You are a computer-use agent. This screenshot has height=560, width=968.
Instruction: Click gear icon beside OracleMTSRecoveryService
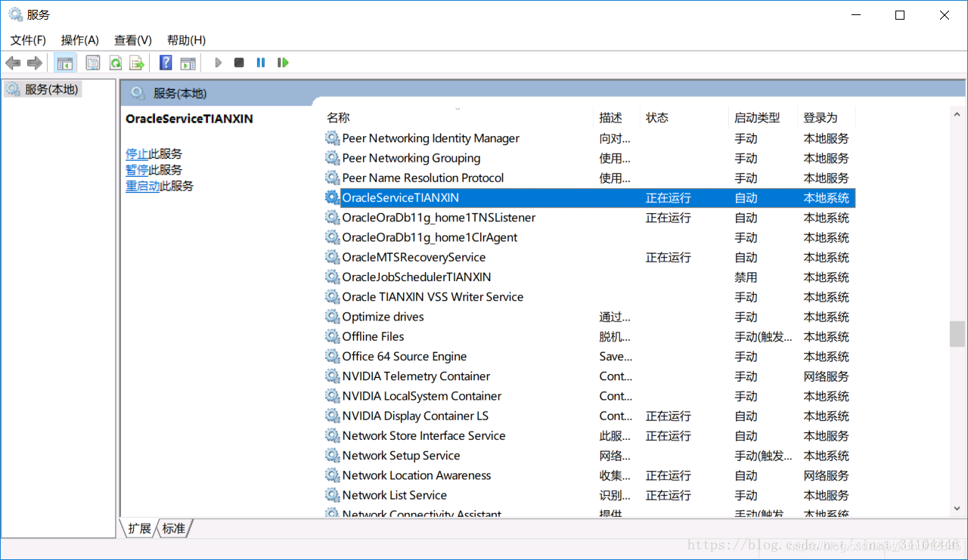(332, 257)
